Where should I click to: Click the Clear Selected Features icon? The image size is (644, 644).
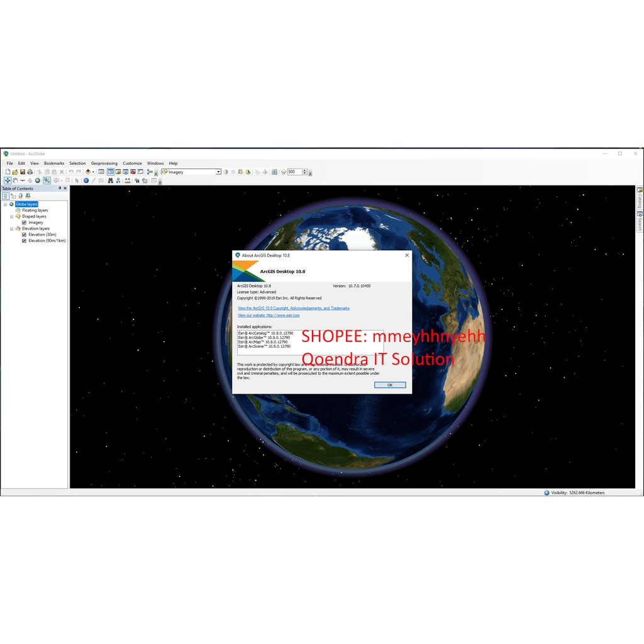tap(68, 180)
